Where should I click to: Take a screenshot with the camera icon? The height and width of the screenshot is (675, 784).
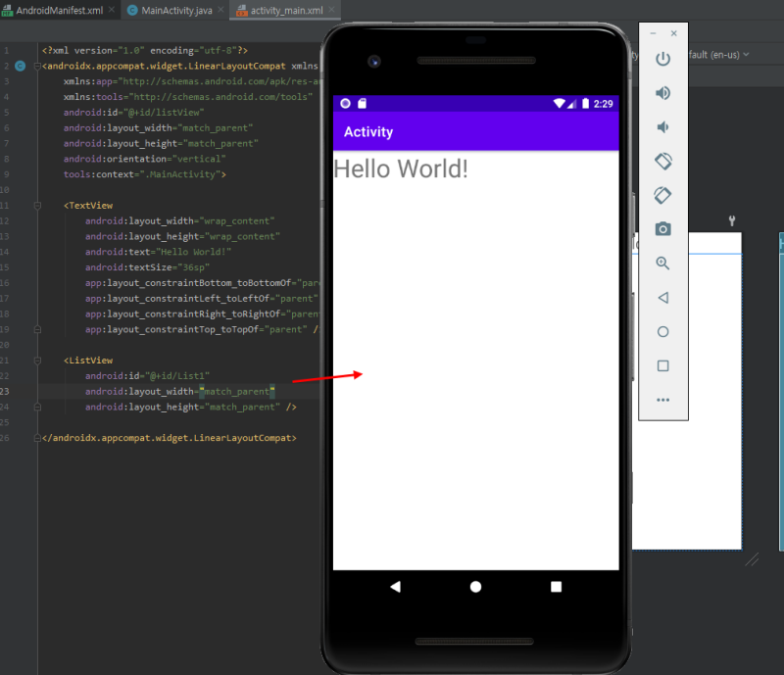[x=662, y=229]
